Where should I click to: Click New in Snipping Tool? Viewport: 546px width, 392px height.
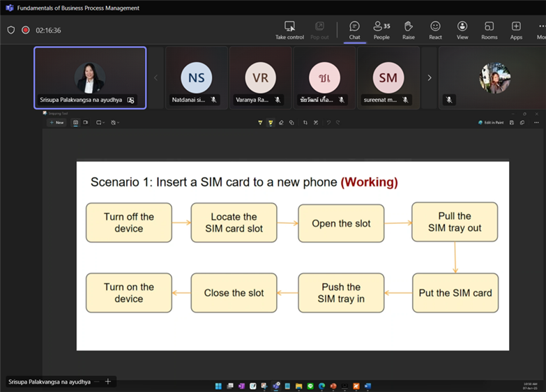[x=56, y=123]
